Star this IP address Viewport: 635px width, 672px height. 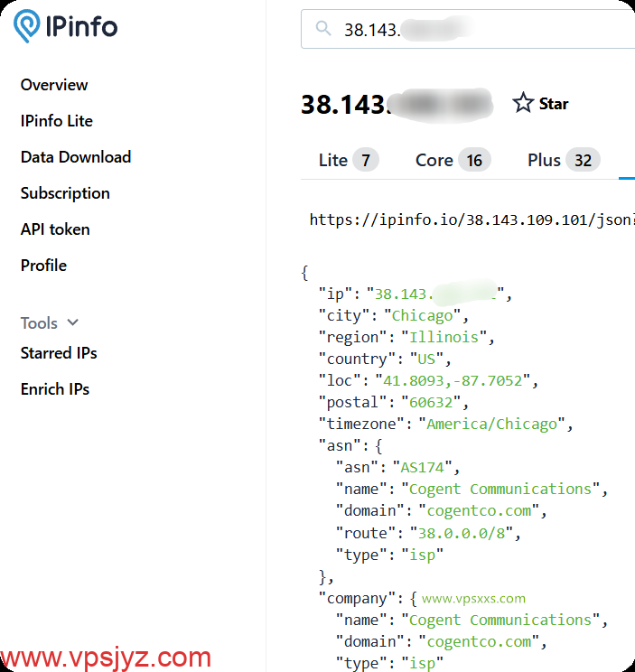click(x=540, y=103)
